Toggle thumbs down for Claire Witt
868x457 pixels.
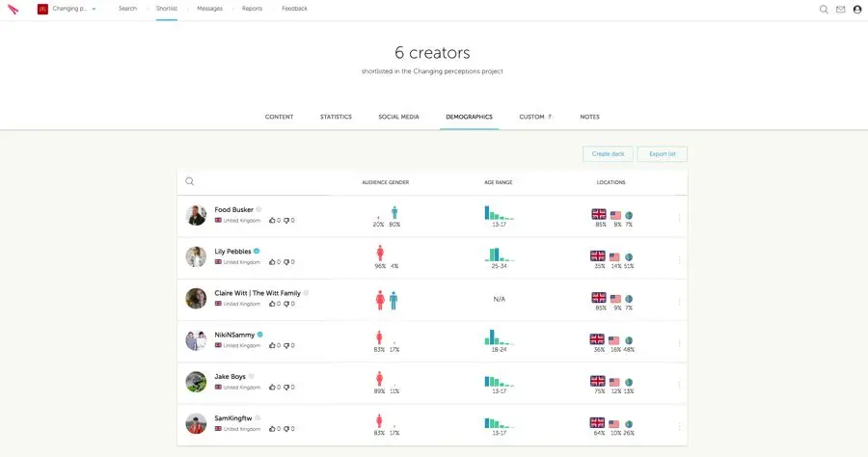click(x=287, y=304)
